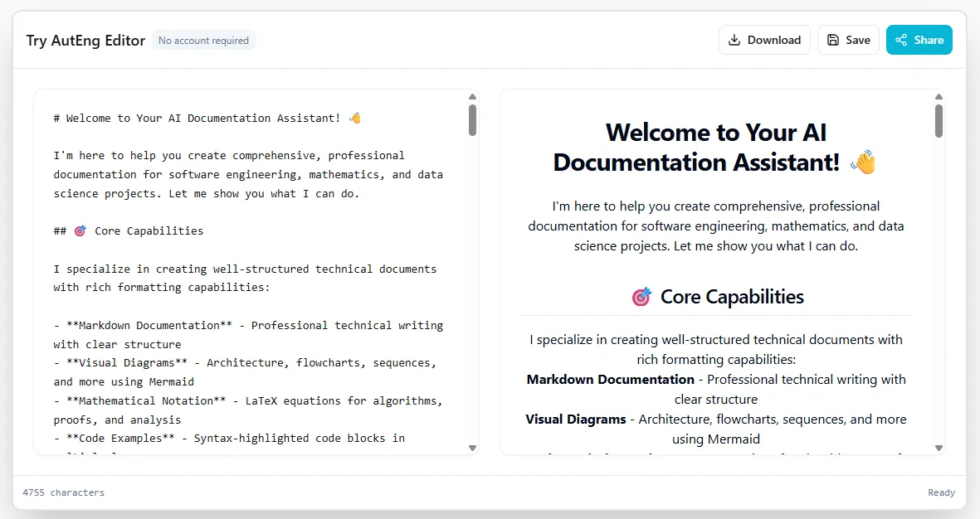This screenshot has height=519, width=980.
Task: Click the preview pane scrollbar thumb
Action: [x=939, y=120]
